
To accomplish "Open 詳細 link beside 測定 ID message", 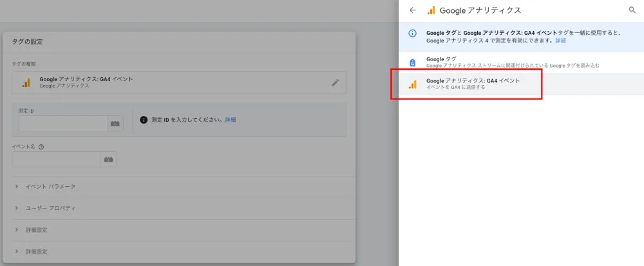I will coord(231,120).
